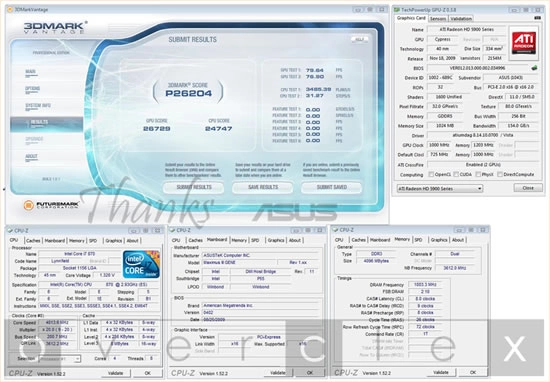The width and height of the screenshot is (550, 382).
Task: Open SYSTEM INFO in 3DMark sidebar
Action: click(38, 106)
